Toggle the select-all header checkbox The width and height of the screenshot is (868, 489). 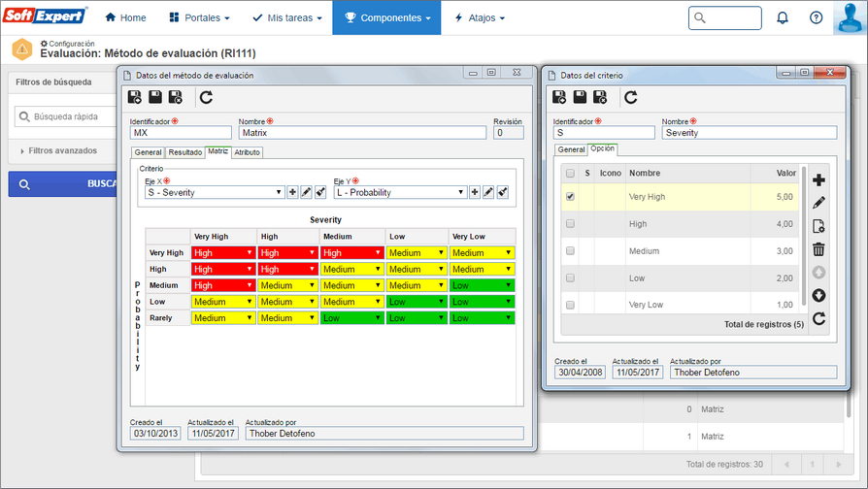(x=570, y=173)
